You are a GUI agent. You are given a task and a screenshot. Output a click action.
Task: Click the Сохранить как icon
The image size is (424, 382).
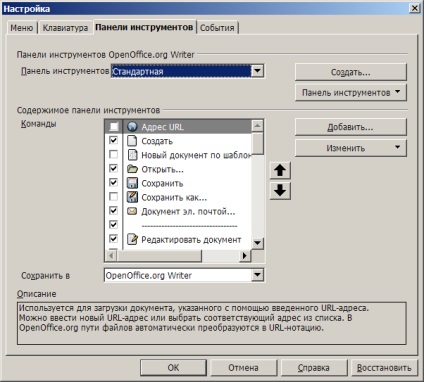[x=132, y=197]
